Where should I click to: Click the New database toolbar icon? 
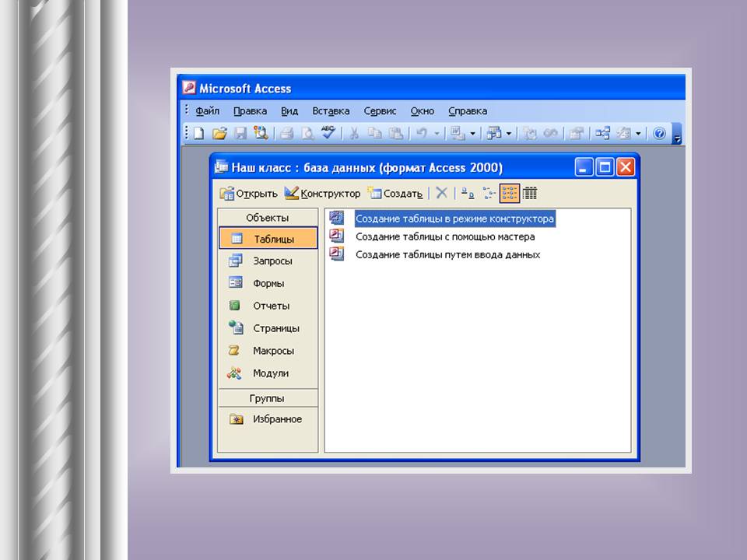[199, 134]
